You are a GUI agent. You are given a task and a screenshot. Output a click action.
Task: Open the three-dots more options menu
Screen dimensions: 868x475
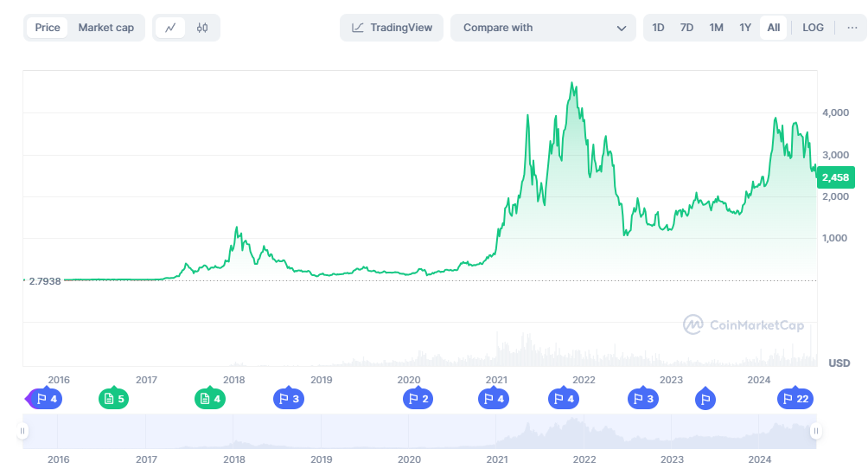click(852, 28)
